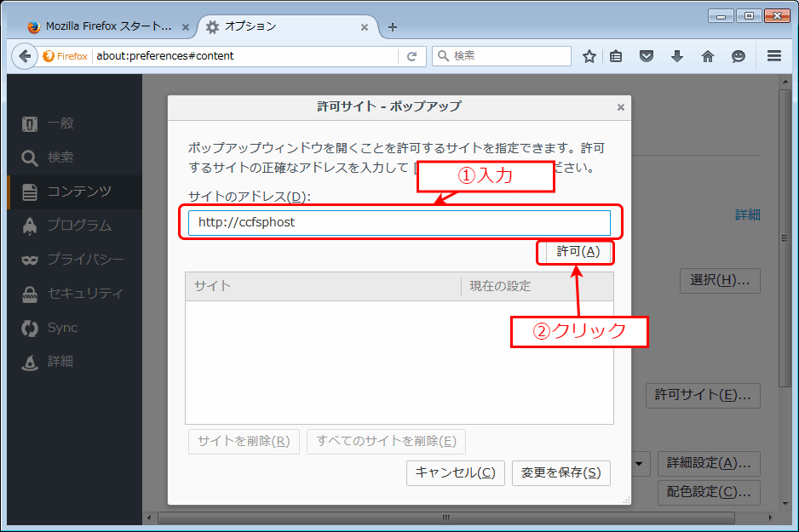799x532 pixels.
Task: Reload the page with the refresh icon
Action: point(411,56)
